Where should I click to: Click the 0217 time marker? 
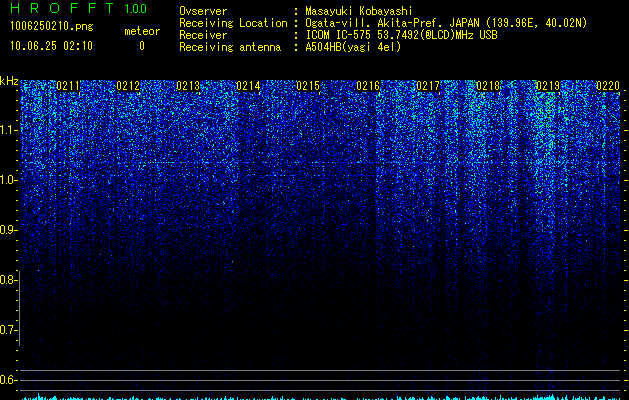(x=428, y=85)
